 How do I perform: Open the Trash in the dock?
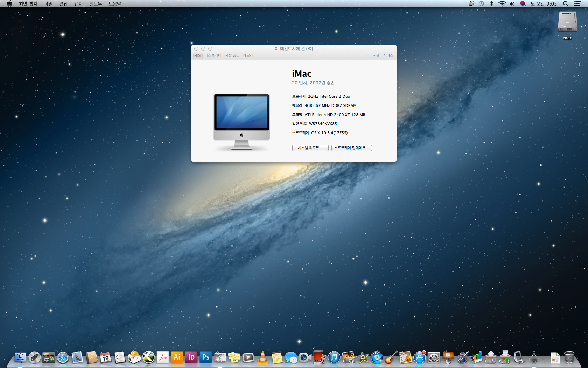[x=569, y=357]
